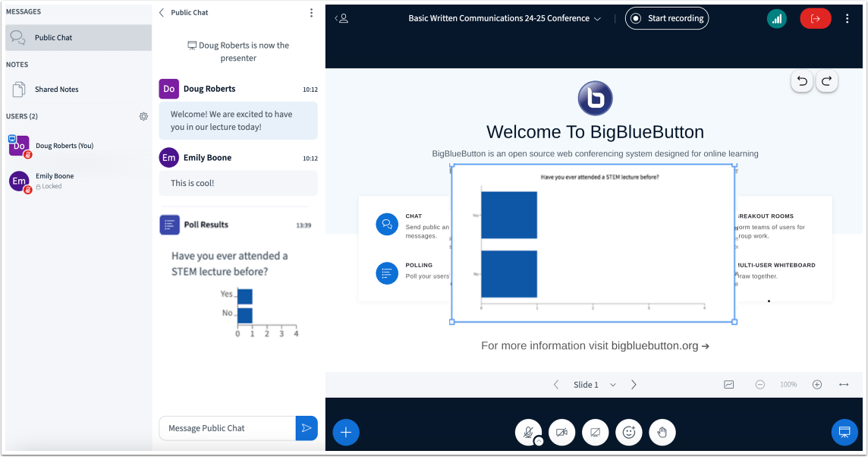Fit slide to width

(x=844, y=384)
